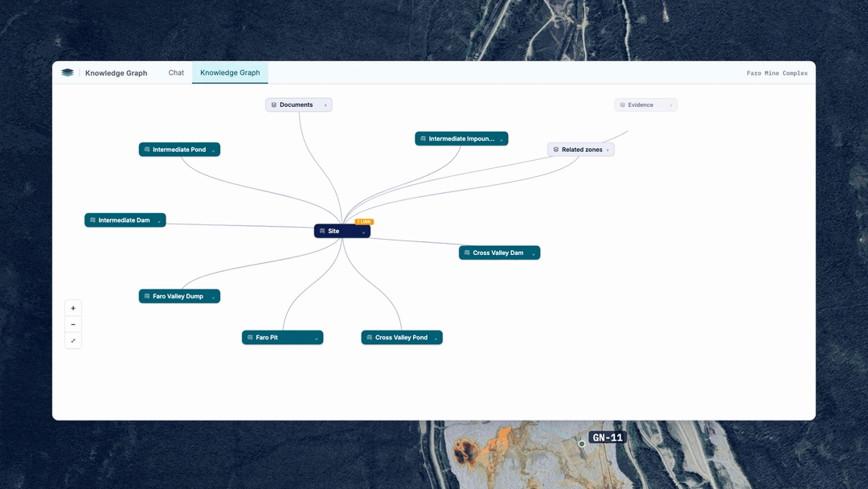
Task: Click the fit view expand icon
Action: click(73, 340)
